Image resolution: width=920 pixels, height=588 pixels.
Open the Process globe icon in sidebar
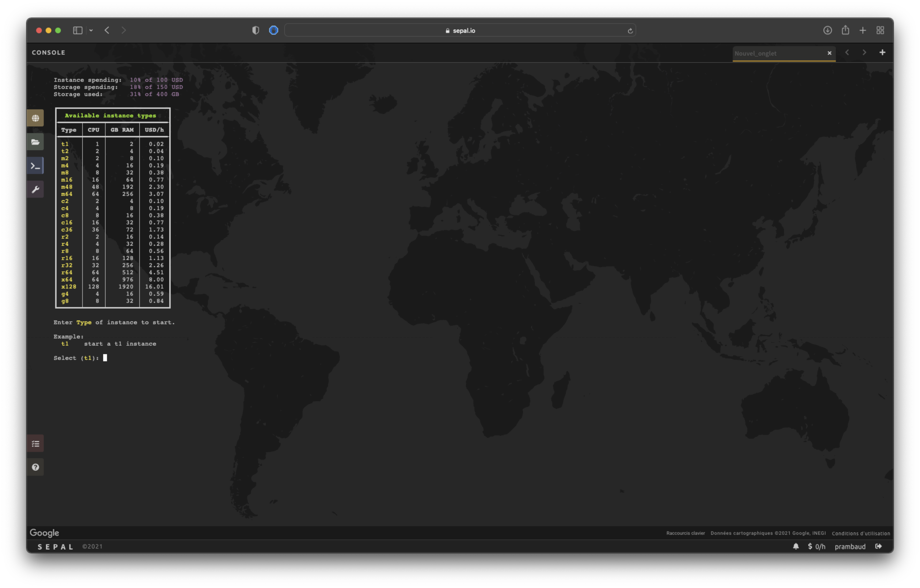(35, 118)
